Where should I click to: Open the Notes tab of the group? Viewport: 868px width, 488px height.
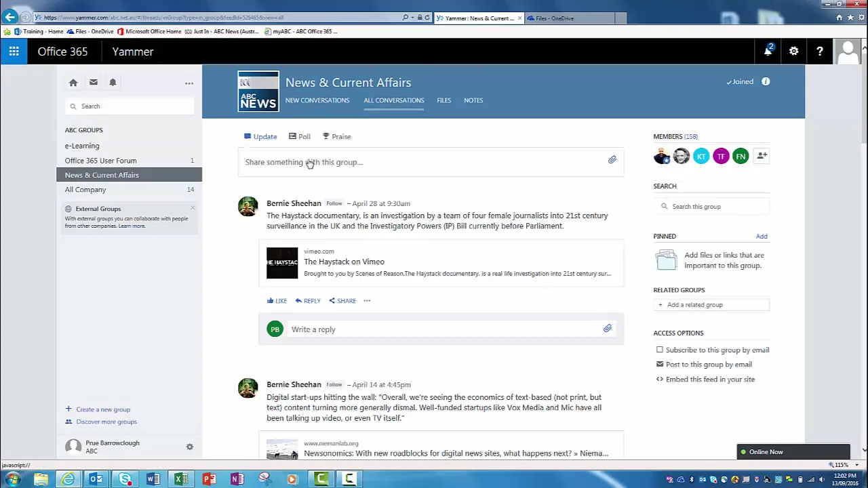(x=473, y=100)
